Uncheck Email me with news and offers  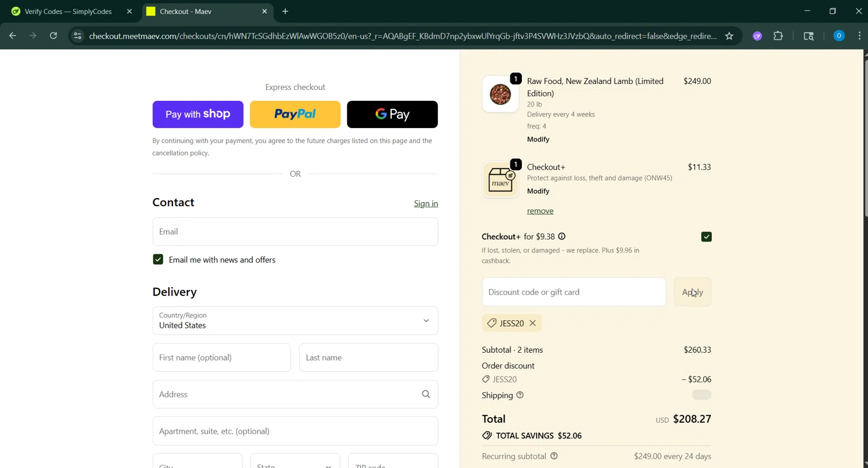point(158,259)
